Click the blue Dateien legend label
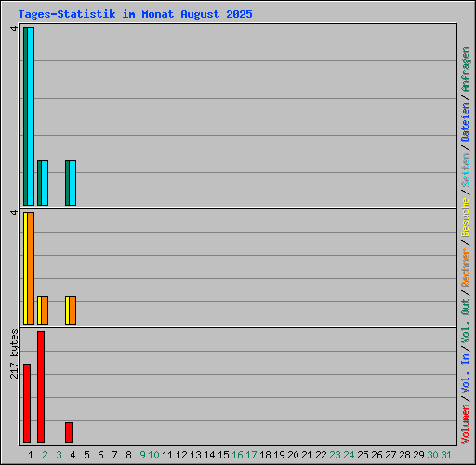Viewport: 476px width, 465px height. tap(466, 123)
